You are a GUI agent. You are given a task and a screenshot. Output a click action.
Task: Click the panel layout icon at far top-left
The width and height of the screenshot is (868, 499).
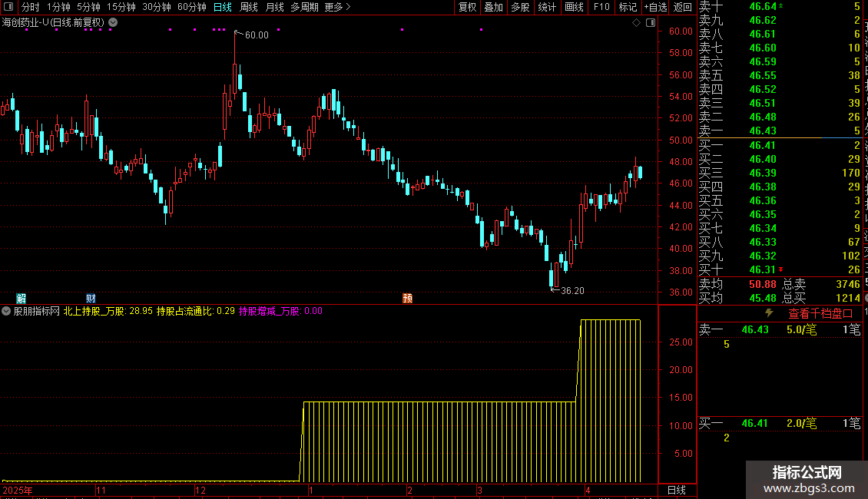8,7
